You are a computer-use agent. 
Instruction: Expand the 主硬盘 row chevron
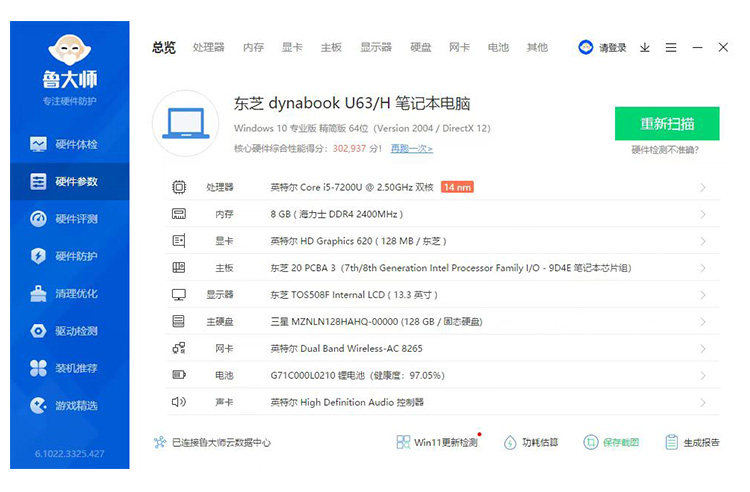pos(703,322)
